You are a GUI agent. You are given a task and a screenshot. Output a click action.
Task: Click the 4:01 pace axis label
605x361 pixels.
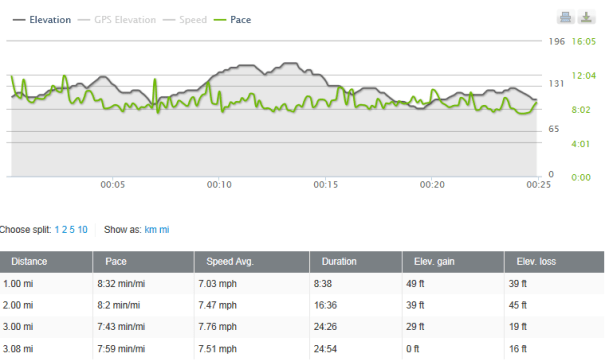(581, 144)
